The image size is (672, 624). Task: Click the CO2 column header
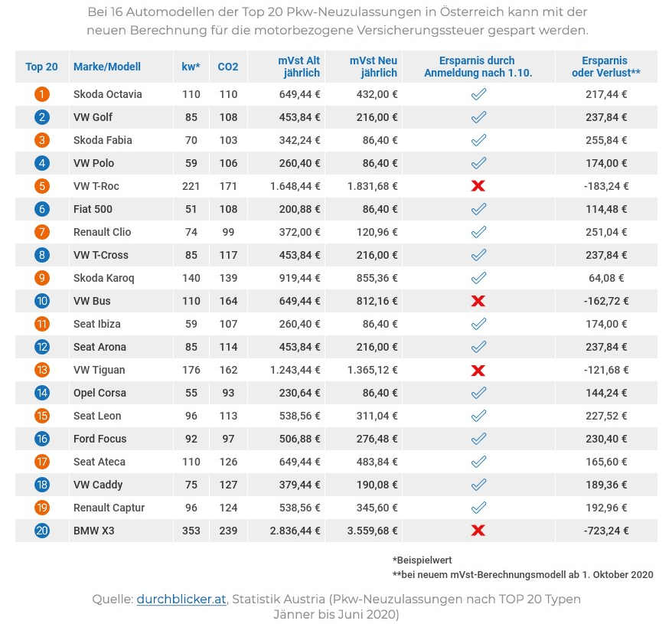tap(228, 67)
